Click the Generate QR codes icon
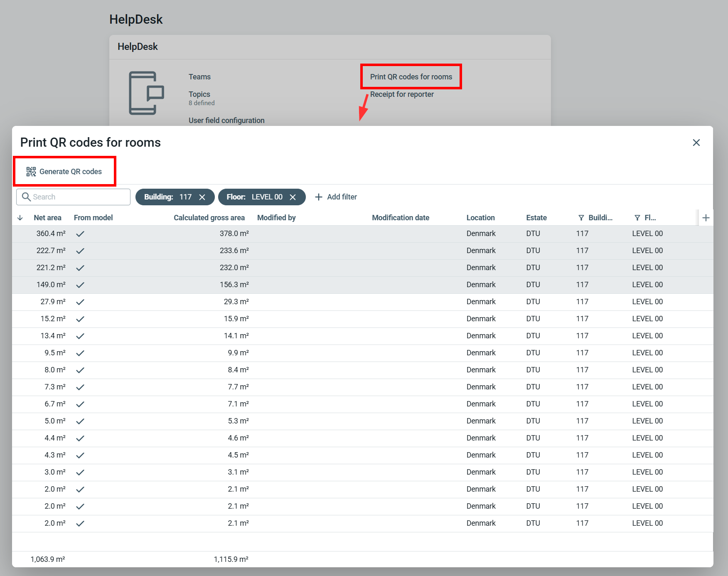Image resolution: width=728 pixels, height=576 pixels. (x=31, y=172)
